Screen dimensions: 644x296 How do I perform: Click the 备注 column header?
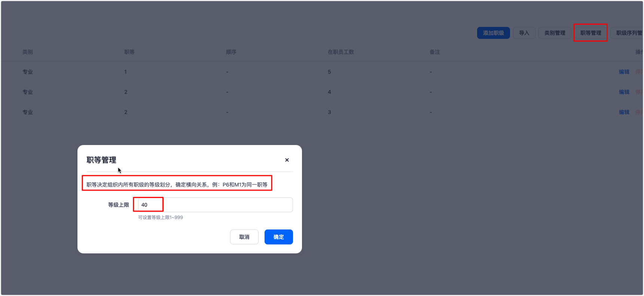pos(434,52)
